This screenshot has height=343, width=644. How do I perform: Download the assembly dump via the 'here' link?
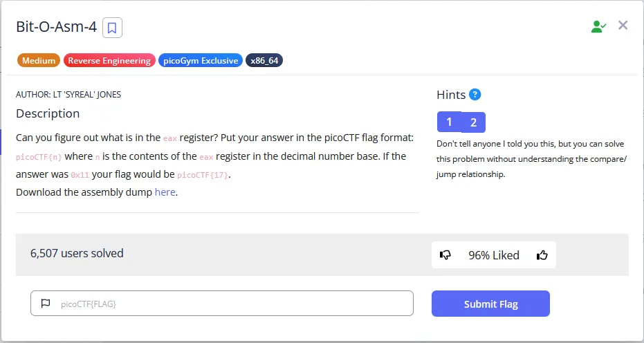click(x=165, y=192)
